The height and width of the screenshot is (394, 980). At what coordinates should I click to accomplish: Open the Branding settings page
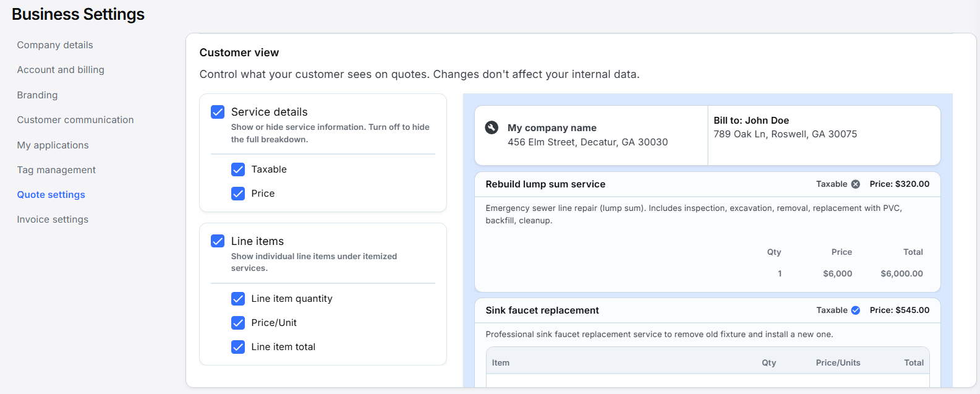pos(37,95)
